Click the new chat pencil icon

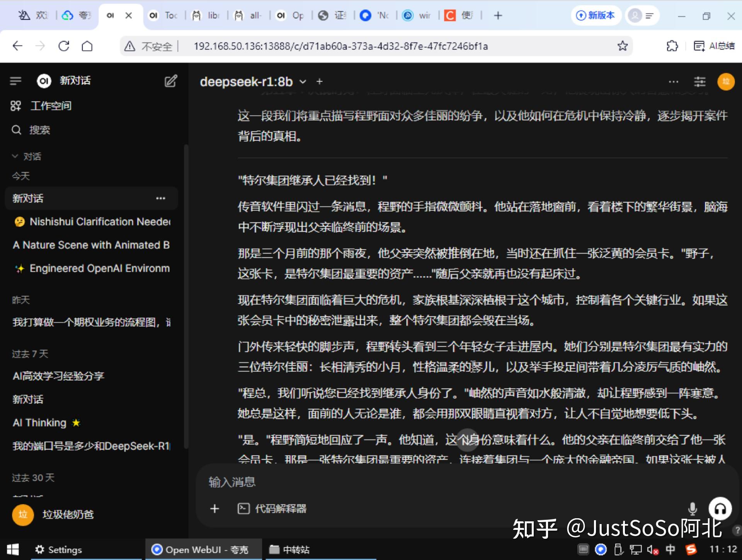pyautogui.click(x=170, y=81)
